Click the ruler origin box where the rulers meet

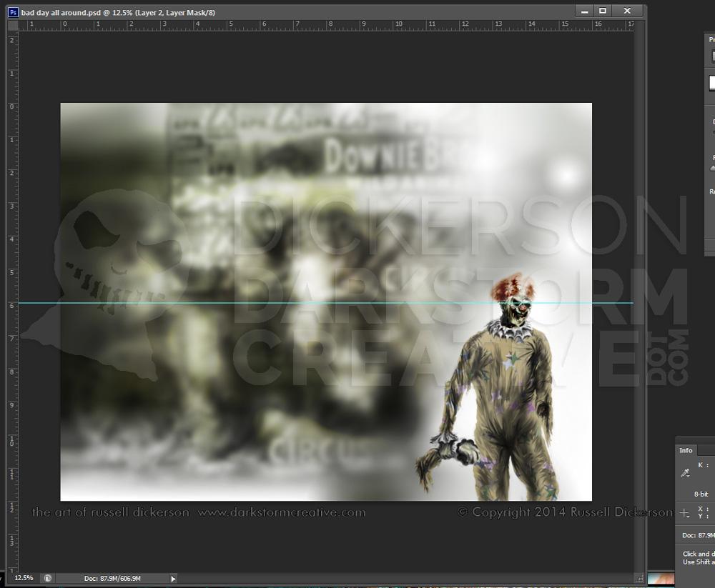pyautogui.click(x=13, y=26)
